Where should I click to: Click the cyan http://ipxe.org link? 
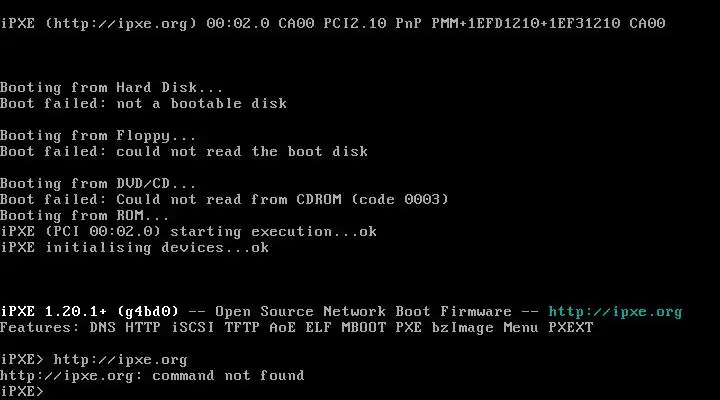pos(615,312)
